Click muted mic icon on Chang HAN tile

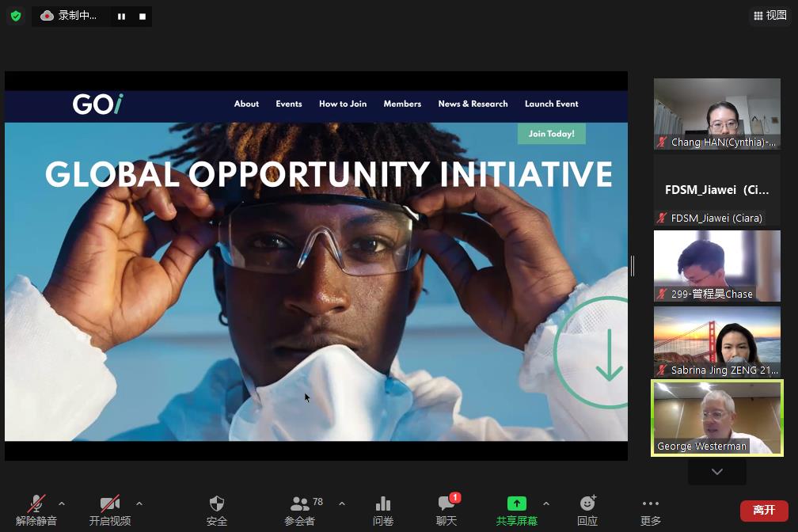point(662,142)
